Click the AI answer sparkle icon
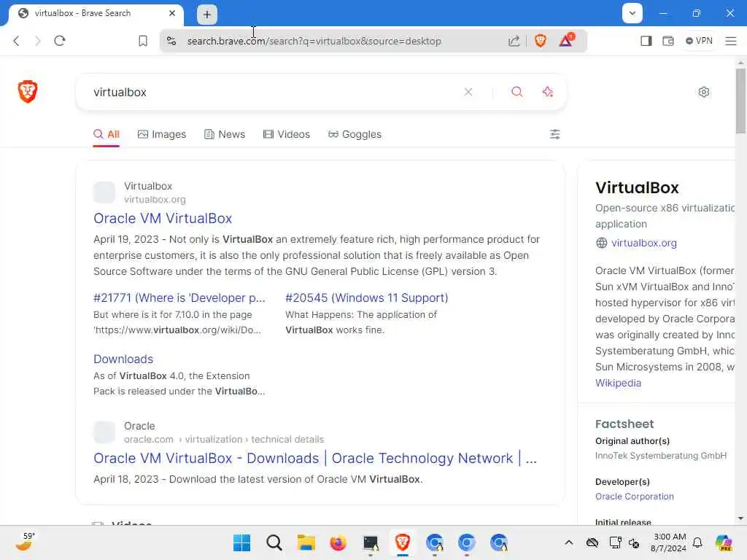This screenshot has width=747, height=560. 548,92
